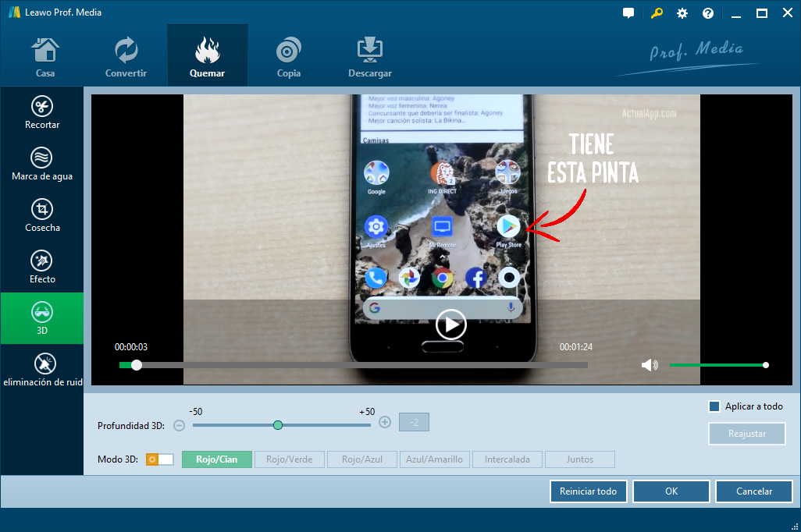
Task: Switch to the Convertir tab
Action: click(126, 56)
